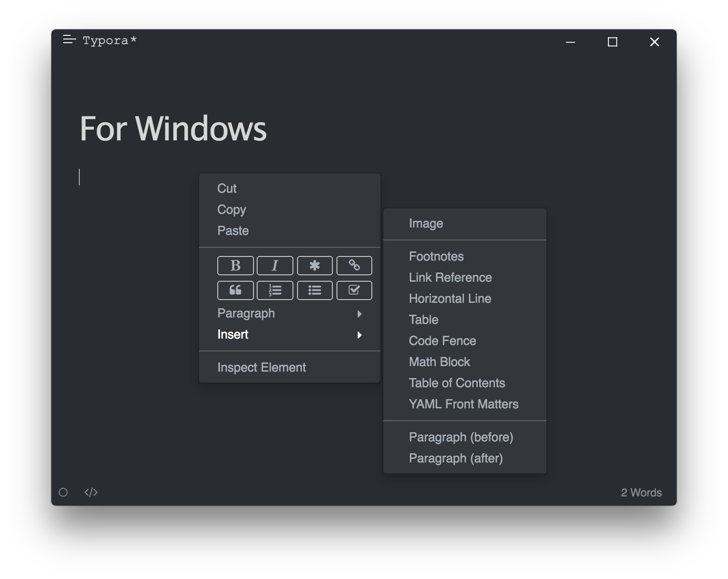Choose Paste from the context menu

pyautogui.click(x=290, y=231)
